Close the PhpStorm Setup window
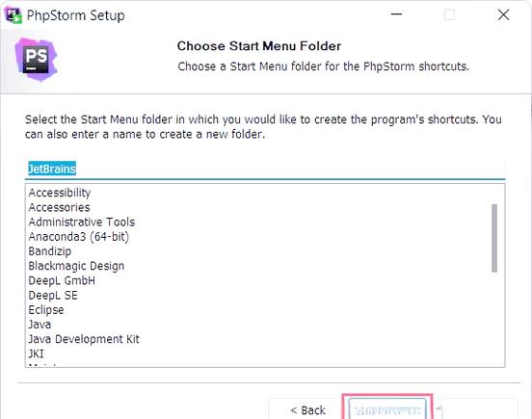 point(503,14)
